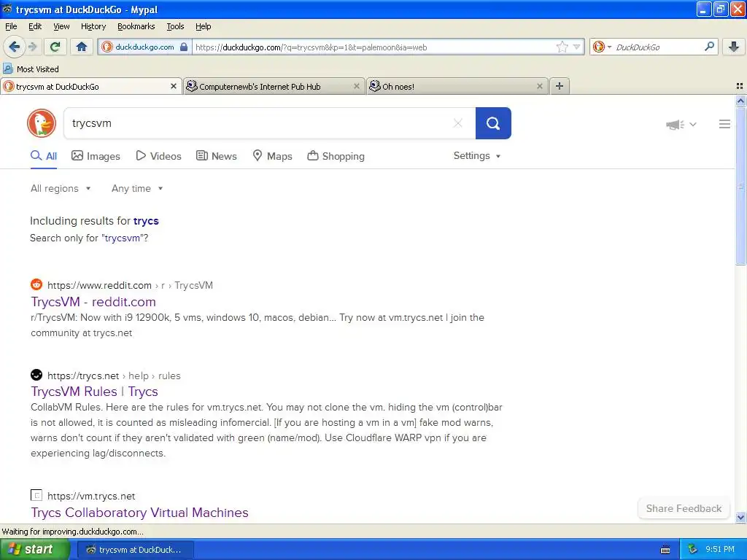Open Trycs Collaboratory Virtual Machines result
Image resolution: width=747 pixels, height=560 pixels.
(x=139, y=513)
